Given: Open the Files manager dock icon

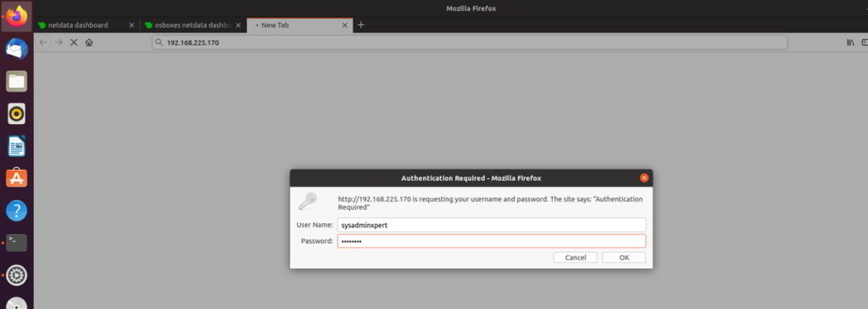Looking at the screenshot, I should pos(17,81).
